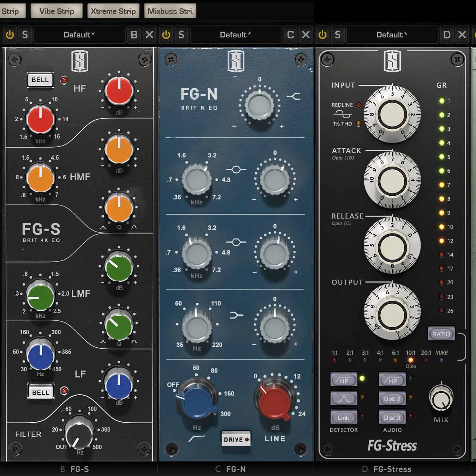Click the green LMF frequency knob

coord(40,295)
